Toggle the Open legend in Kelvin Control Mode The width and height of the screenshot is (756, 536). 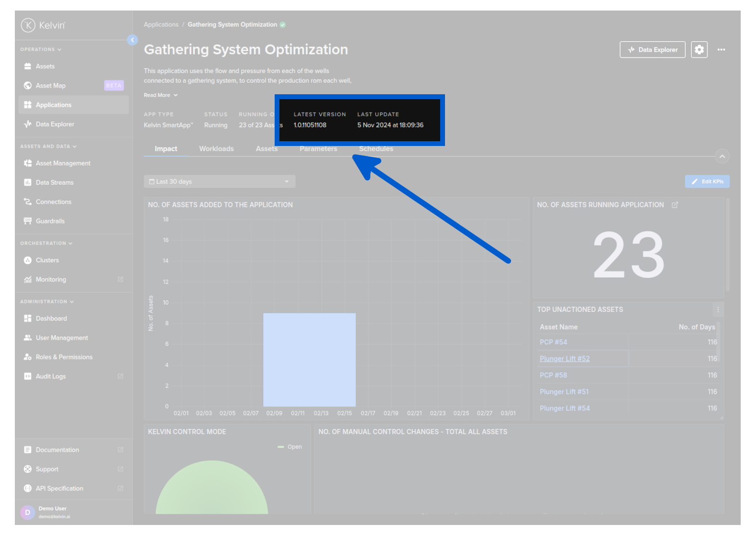(290, 447)
